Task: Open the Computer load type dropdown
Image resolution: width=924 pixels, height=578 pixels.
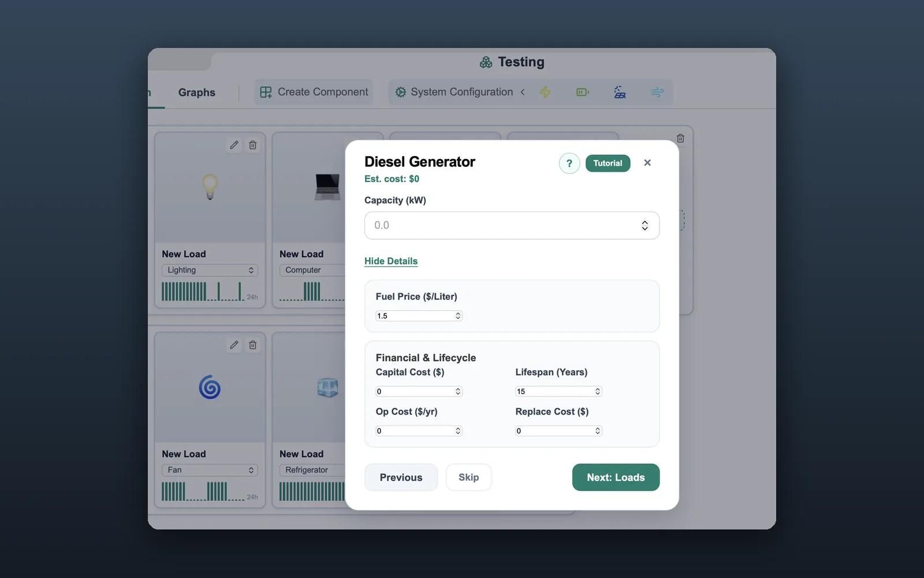Action: click(x=312, y=270)
